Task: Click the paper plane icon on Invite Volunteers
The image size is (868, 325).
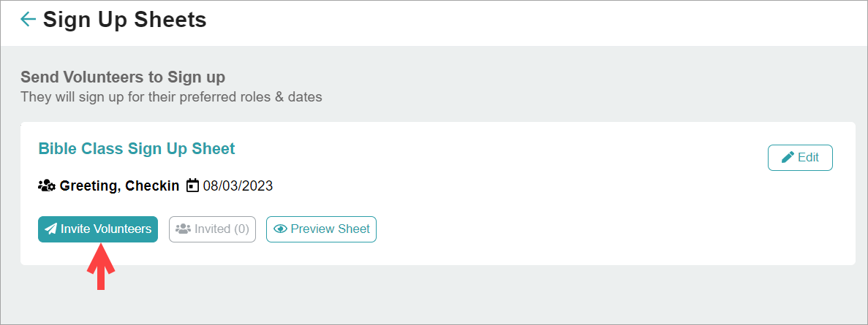Action: [x=50, y=229]
